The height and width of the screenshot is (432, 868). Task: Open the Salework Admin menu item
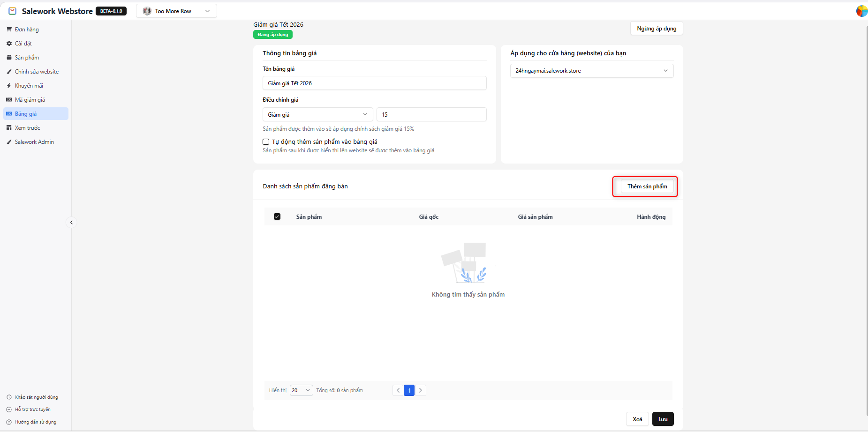[x=34, y=142]
